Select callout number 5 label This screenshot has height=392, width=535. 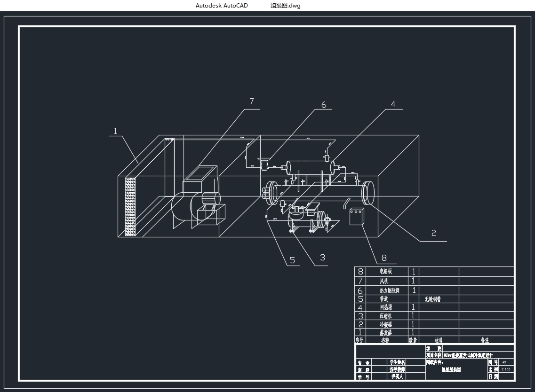pyautogui.click(x=292, y=260)
